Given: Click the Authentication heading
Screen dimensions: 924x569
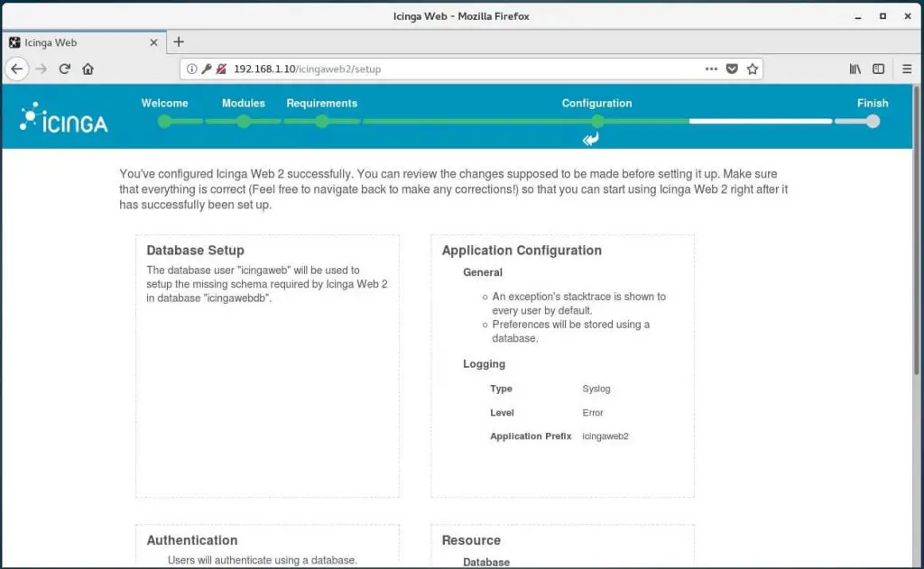Looking at the screenshot, I should coord(192,540).
